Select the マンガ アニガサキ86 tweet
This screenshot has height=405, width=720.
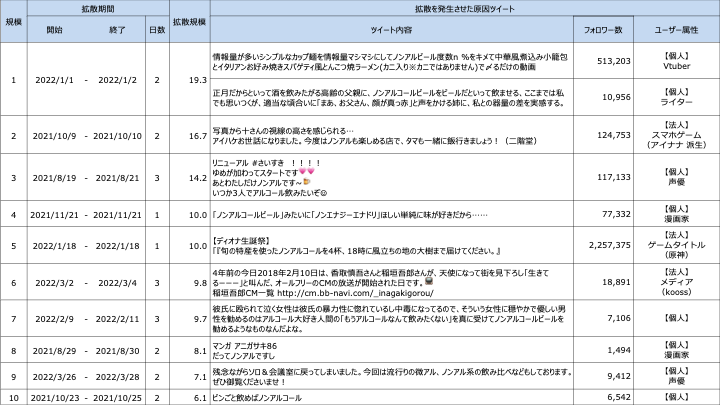[244, 351]
